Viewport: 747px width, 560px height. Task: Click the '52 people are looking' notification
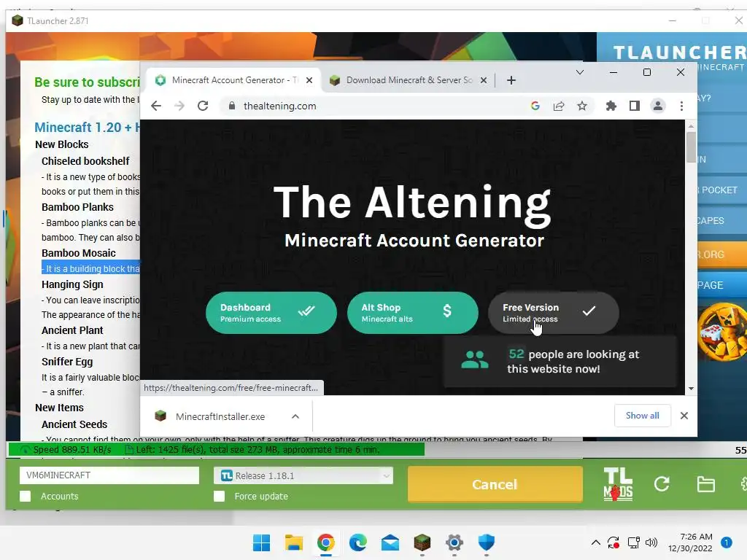coord(560,362)
